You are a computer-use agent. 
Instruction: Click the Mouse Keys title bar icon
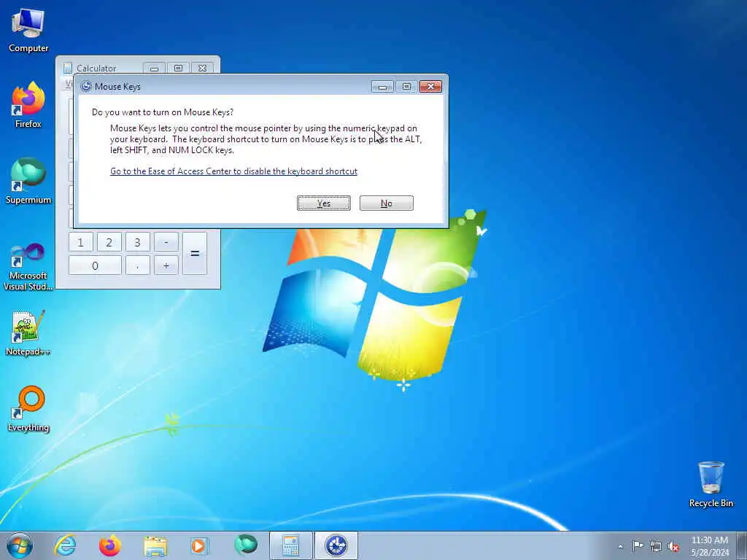(86, 87)
